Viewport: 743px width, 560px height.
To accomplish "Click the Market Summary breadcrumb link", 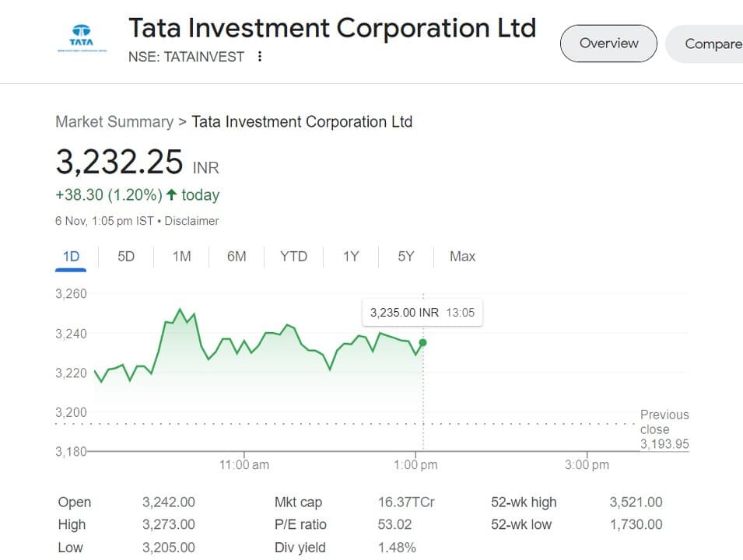I will coord(114,122).
